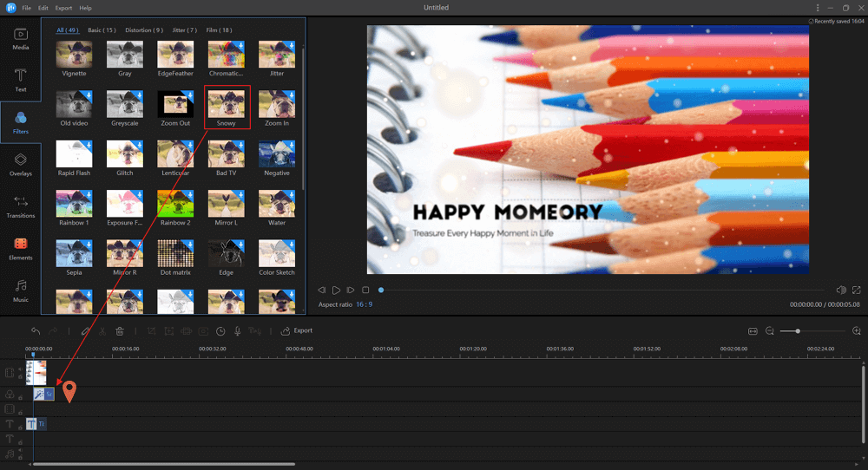Click the scissors split tool
The width and height of the screenshot is (868, 470).
[102, 331]
